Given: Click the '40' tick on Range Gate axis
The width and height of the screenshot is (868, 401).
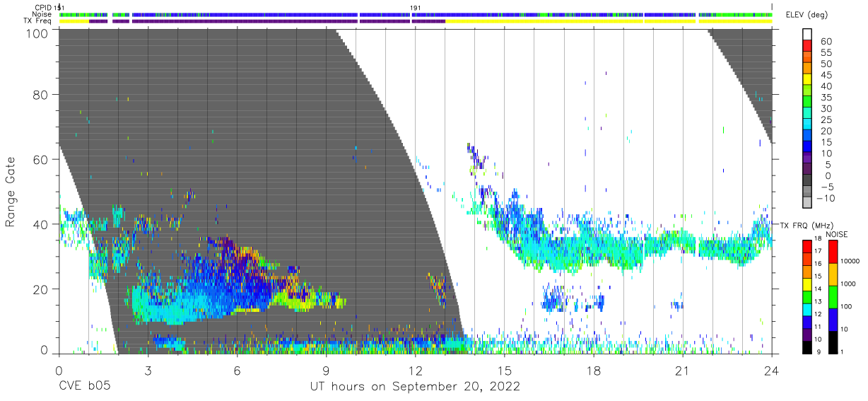Looking at the screenshot, I should pyautogui.click(x=41, y=224).
